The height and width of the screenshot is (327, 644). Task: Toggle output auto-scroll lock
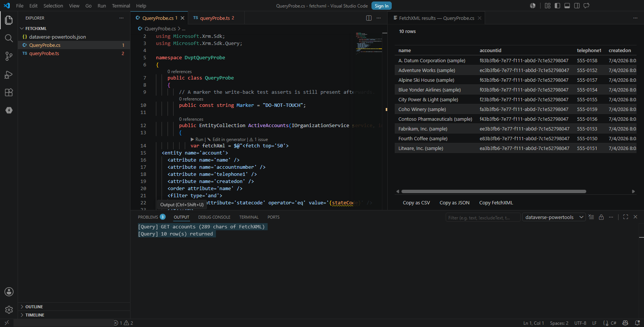(x=601, y=217)
